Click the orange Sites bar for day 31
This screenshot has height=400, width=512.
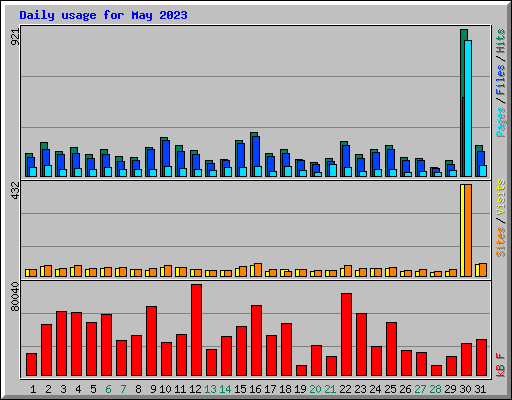483,270
